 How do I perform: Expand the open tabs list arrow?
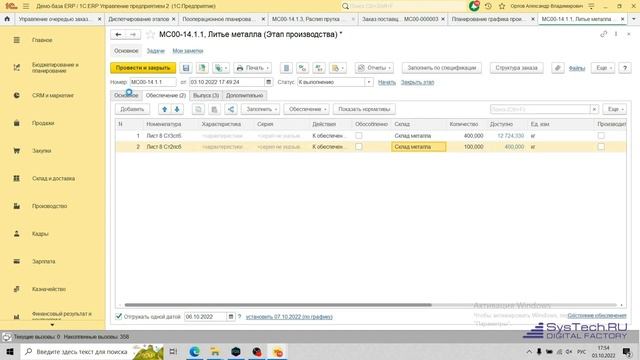click(x=634, y=19)
